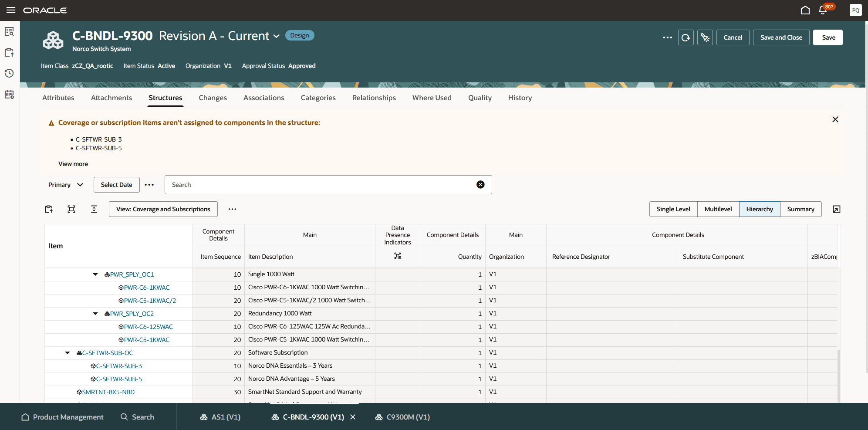Viewport: 868px width, 430px height.
Task: Switch to the Attachments tab
Action: click(x=111, y=98)
